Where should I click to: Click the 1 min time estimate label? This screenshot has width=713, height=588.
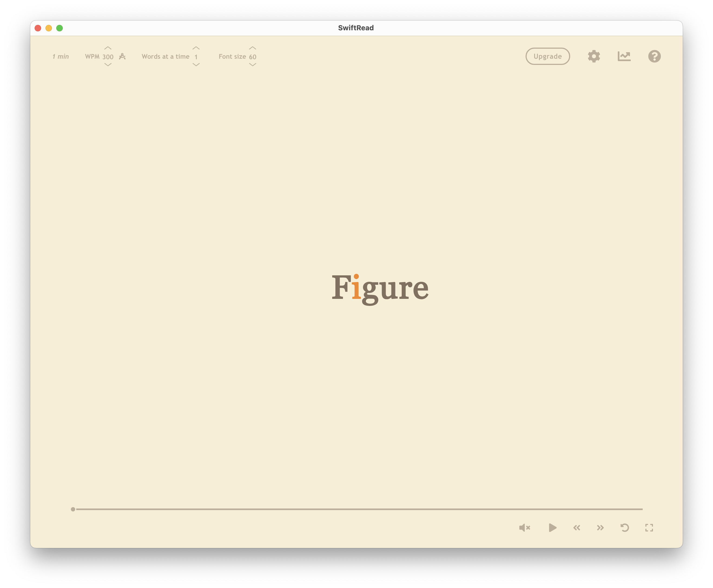click(x=61, y=57)
